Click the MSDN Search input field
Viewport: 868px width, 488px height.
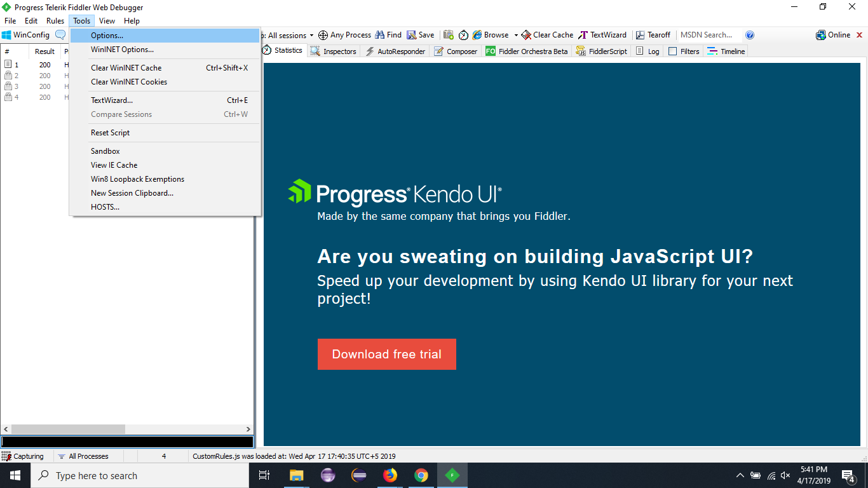[x=707, y=35]
